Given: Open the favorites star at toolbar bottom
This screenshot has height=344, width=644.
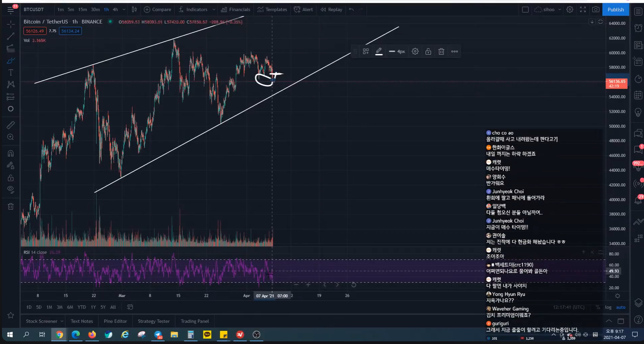Looking at the screenshot, I should 11,315.
